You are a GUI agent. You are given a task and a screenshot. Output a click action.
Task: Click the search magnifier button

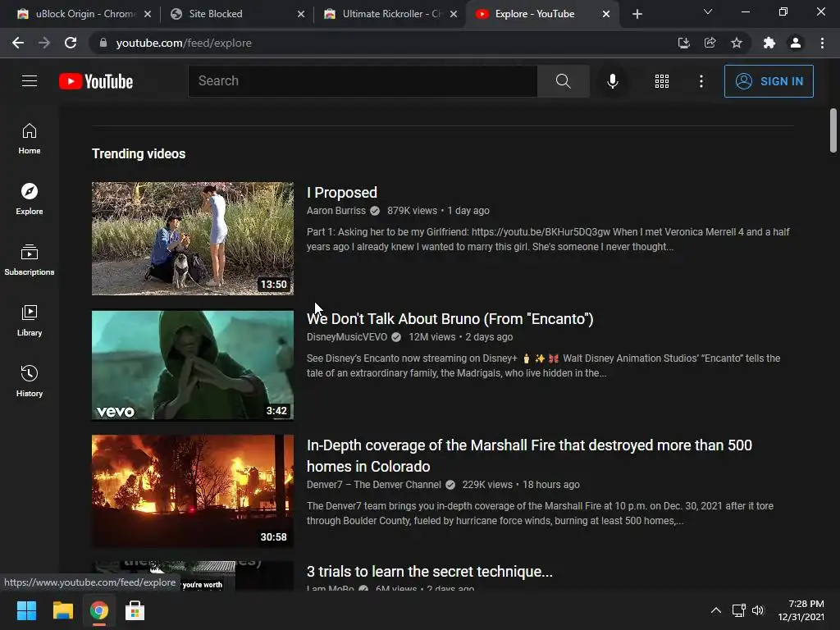tap(563, 81)
